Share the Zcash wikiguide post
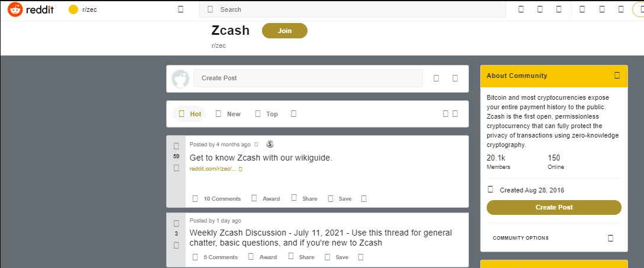Image resolution: width=644 pixels, height=268 pixels. (x=304, y=199)
